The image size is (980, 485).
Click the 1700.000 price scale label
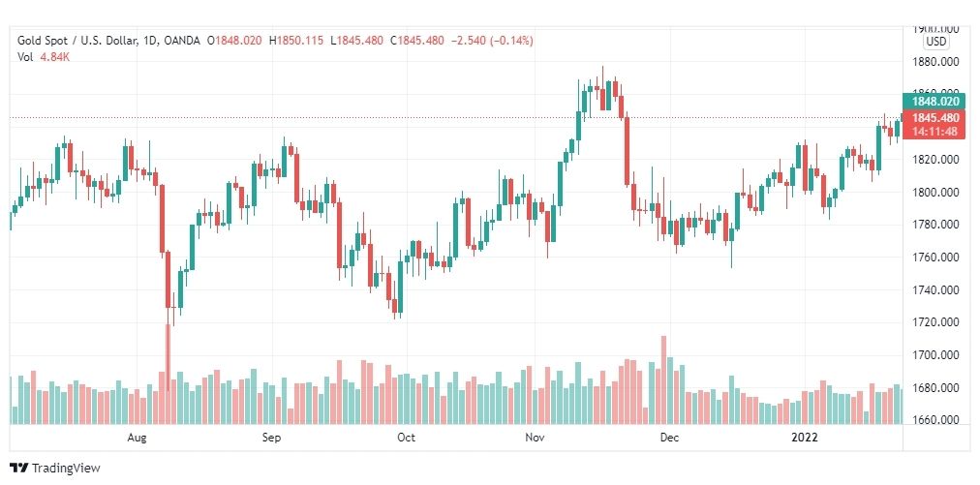935,355
